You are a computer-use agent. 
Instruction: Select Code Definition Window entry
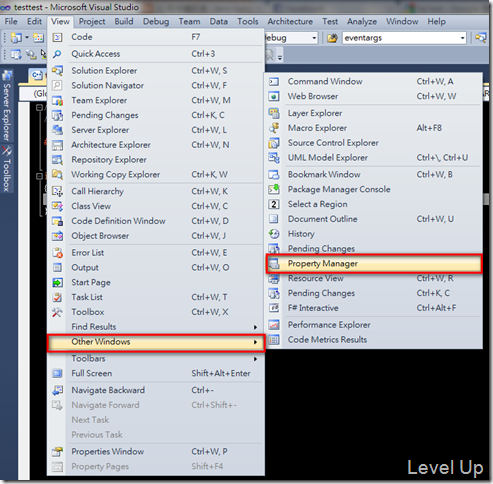pos(156,221)
